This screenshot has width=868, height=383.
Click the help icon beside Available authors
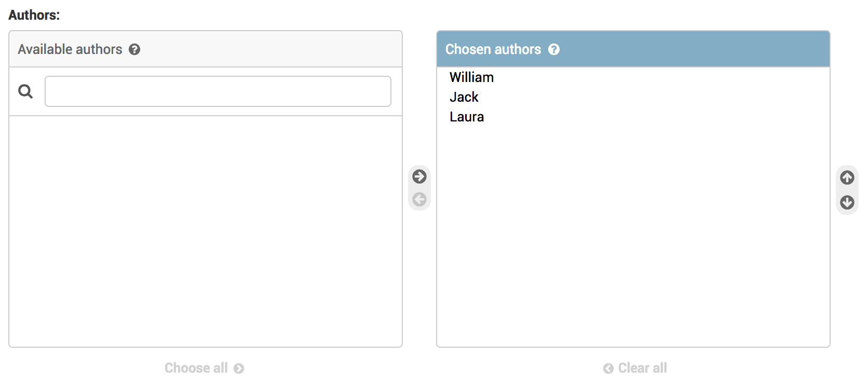(134, 49)
